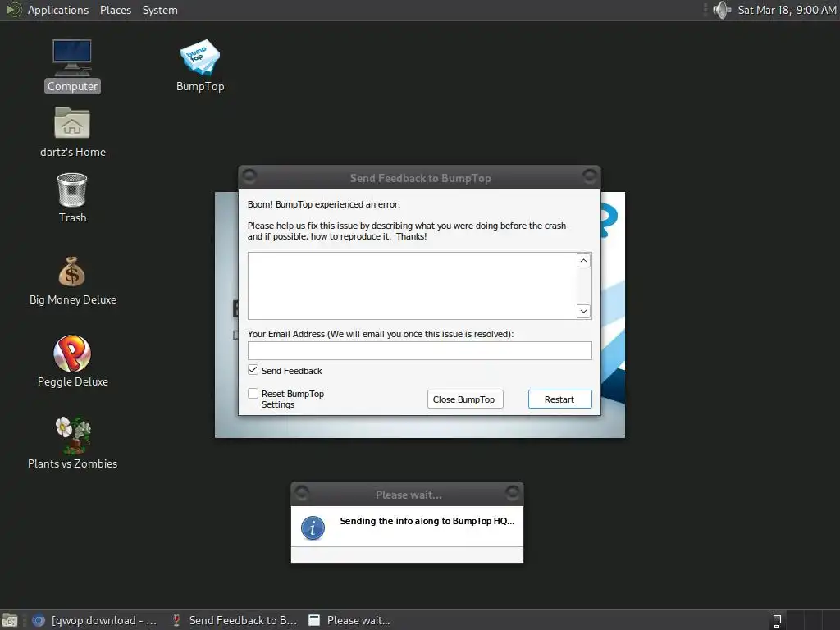Click the date and time clock
The height and width of the screenshot is (630, 840).
tap(787, 10)
